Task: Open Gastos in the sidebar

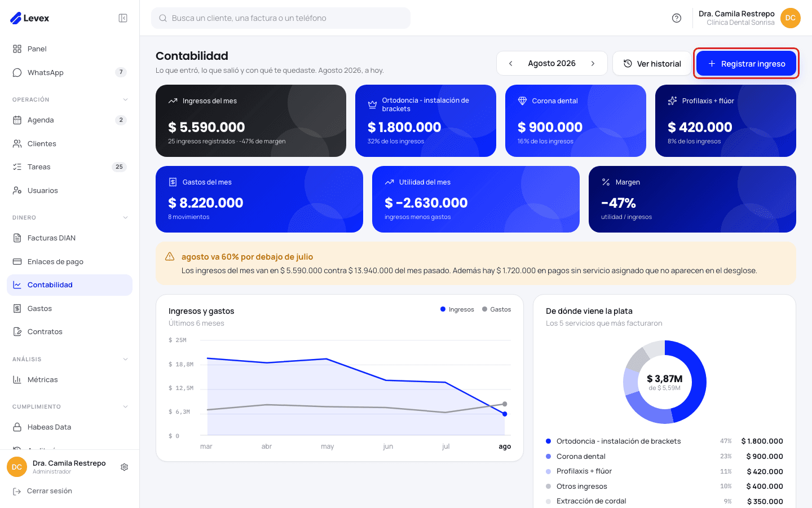Action: 69,309
